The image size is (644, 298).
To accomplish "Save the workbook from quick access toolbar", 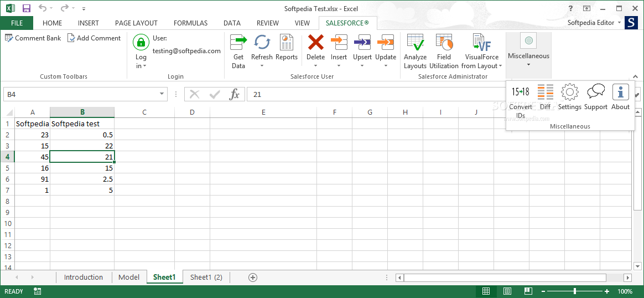I will coord(27,8).
